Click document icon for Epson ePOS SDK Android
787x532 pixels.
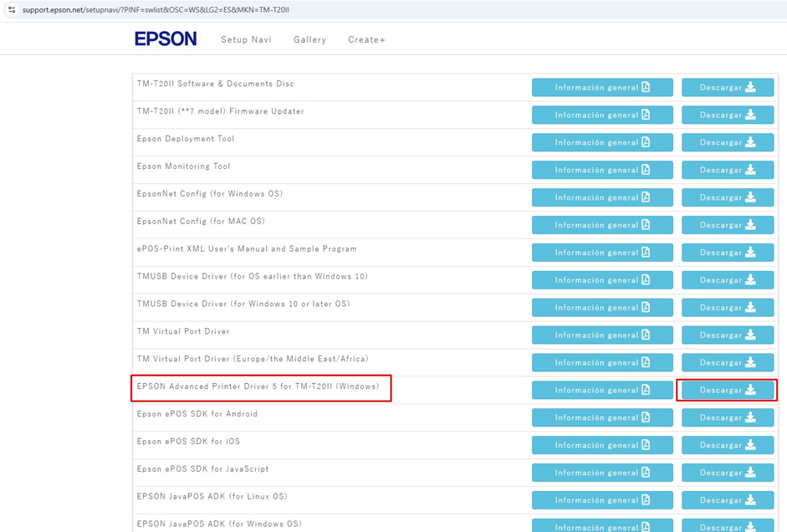[646, 417]
